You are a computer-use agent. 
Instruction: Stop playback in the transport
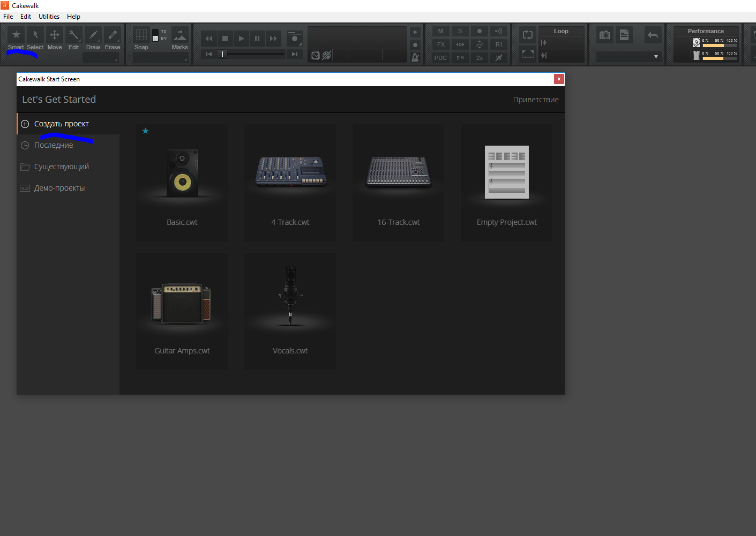pos(225,39)
